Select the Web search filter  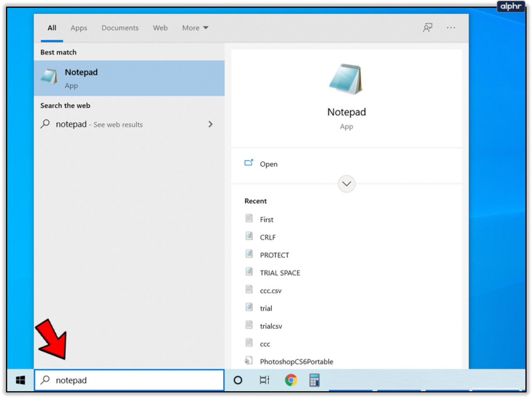[x=160, y=27]
